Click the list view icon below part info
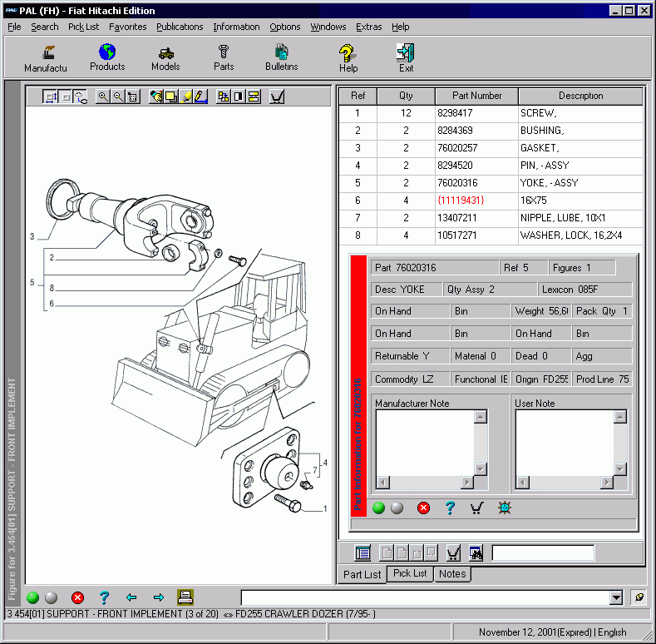The width and height of the screenshot is (656, 644). [363, 553]
